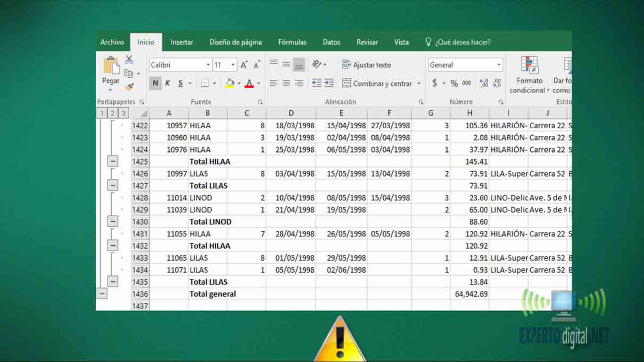644x362 pixels.
Task: Show outline level 2 button
Action: (113, 113)
